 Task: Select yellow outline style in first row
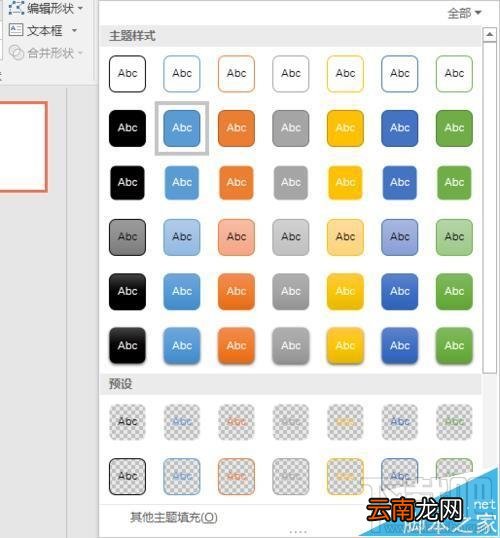click(345, 74)
